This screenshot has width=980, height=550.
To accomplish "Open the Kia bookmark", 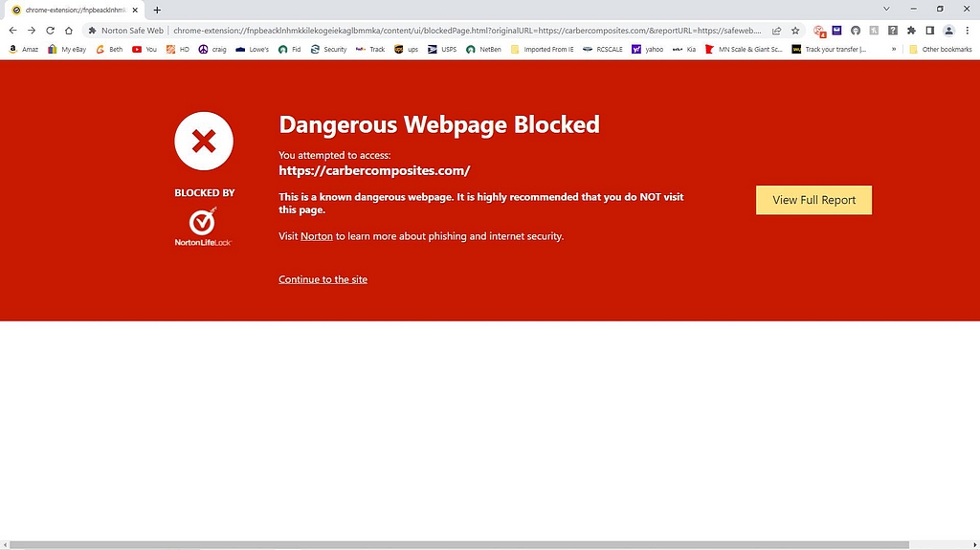I will coord(684,49).
